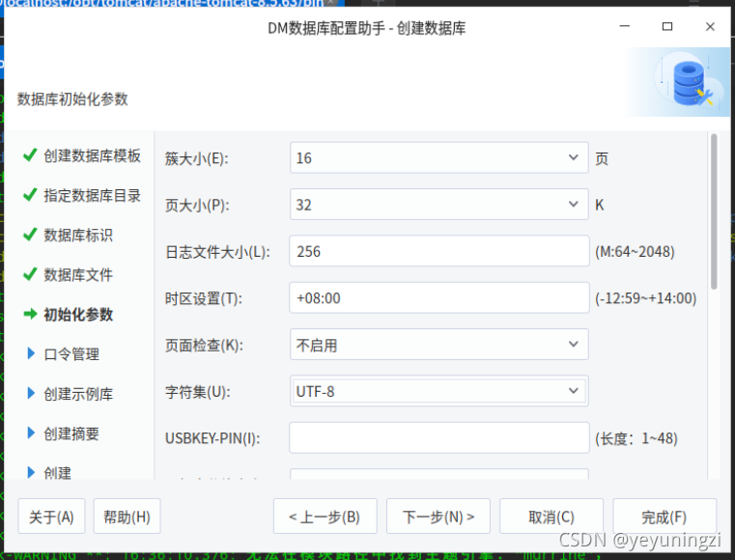Select the 口令管理 step

(71, 354)
